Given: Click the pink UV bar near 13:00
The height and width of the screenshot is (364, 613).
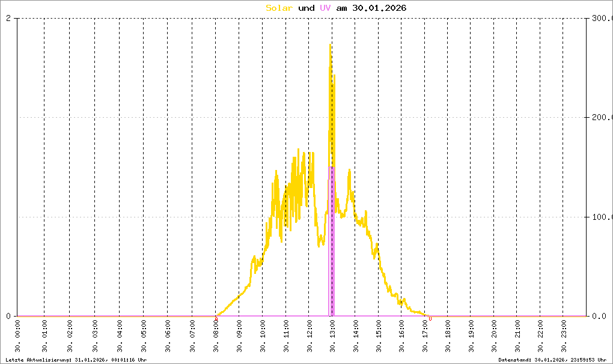Looking at the screenshot, I should pos(331,240).
